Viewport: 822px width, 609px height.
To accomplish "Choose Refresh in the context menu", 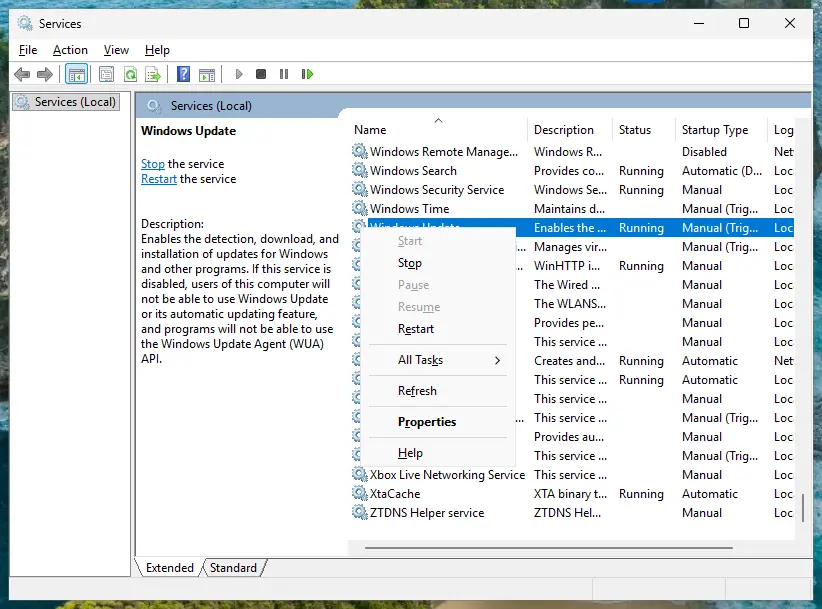I will tap(438, 391).
